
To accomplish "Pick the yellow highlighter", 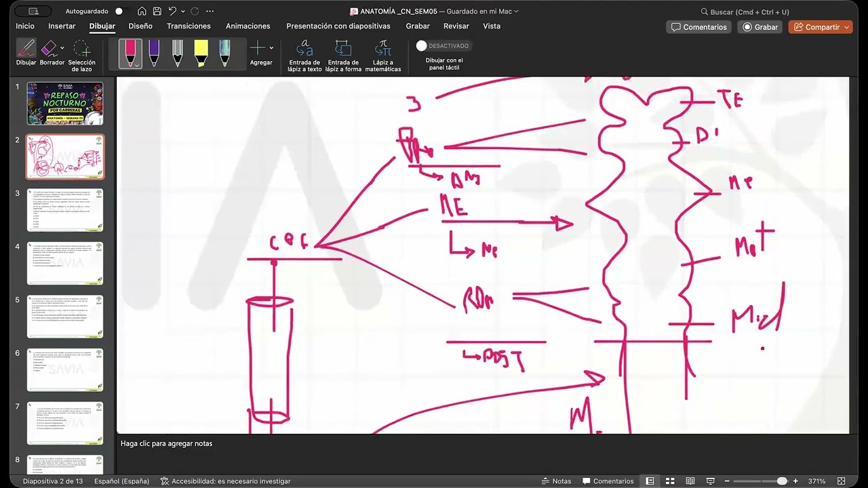I will pos(201,53).
